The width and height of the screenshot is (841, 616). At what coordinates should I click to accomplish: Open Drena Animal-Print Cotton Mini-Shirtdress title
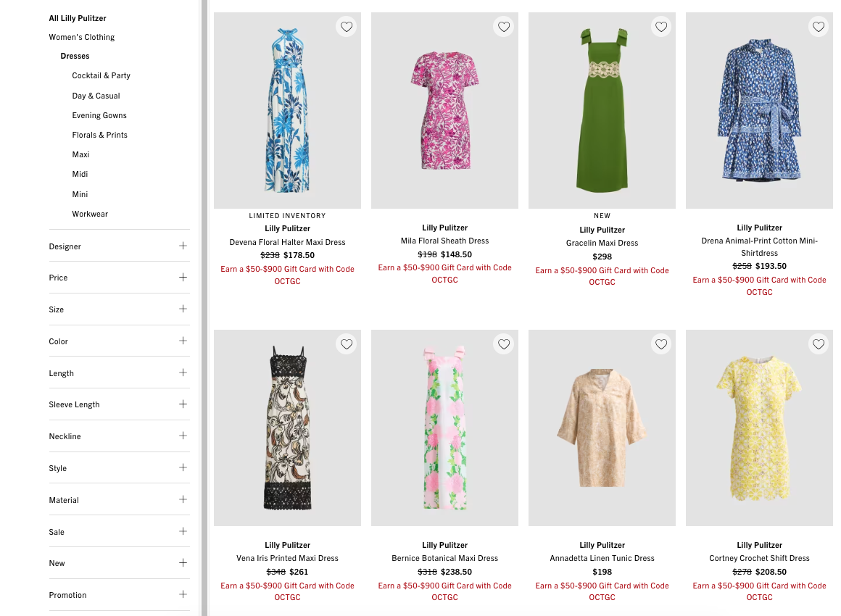point(760,246)
